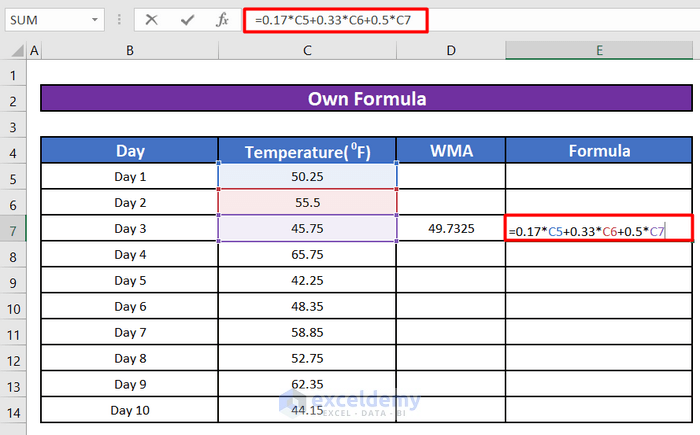The image size is (700, 435).
Task: Select row 2 header
Action: (x=13, y=101)
